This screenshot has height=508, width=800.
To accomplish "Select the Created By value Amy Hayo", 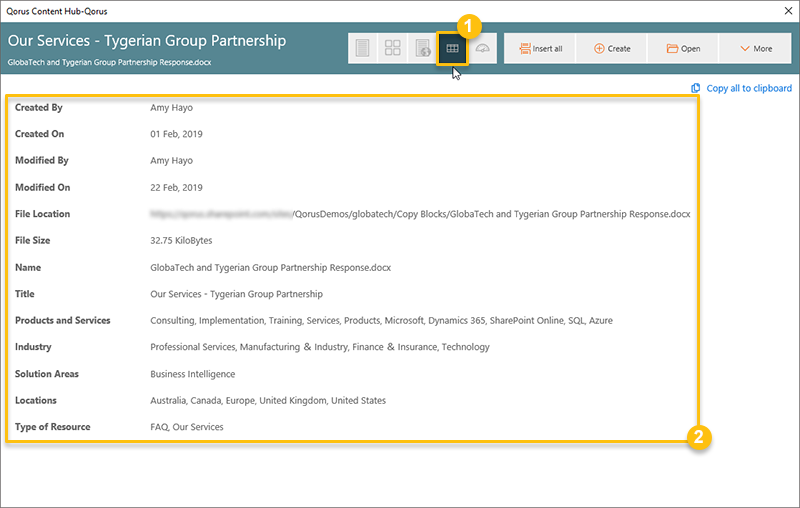I will pos(171,108).
